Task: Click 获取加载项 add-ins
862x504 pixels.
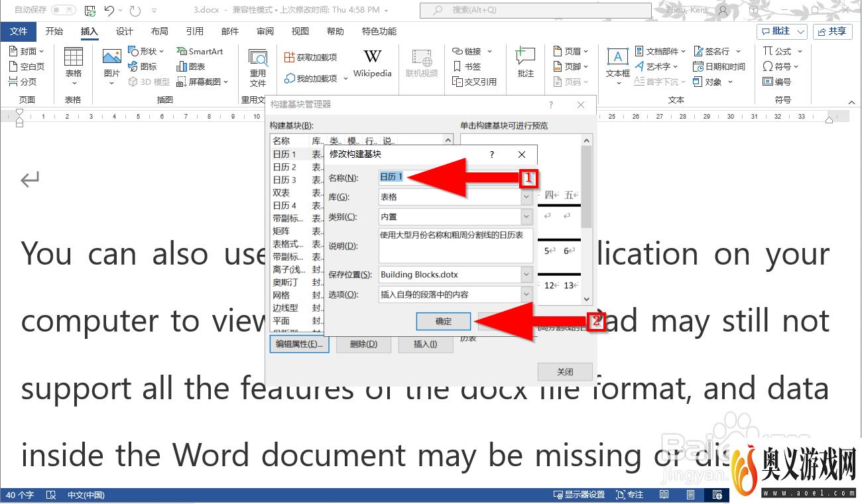Action: tap(310, 57)
